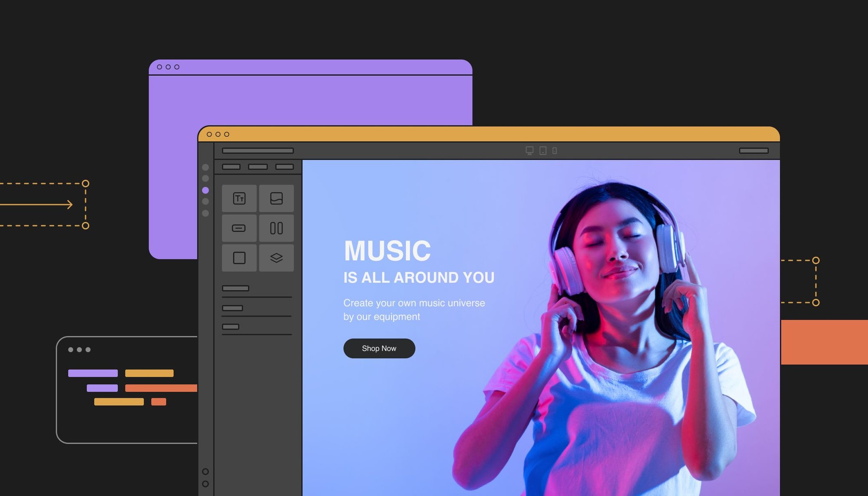This screenshot has width=868, height=496.
Task: Switch to tablet preview mode
Action: click(542, 150)
